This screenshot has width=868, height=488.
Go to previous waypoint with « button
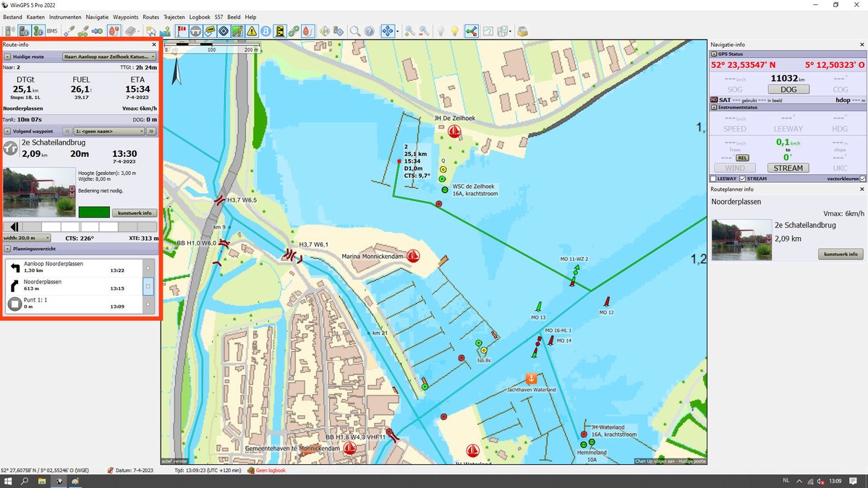(x=67, y=132)
